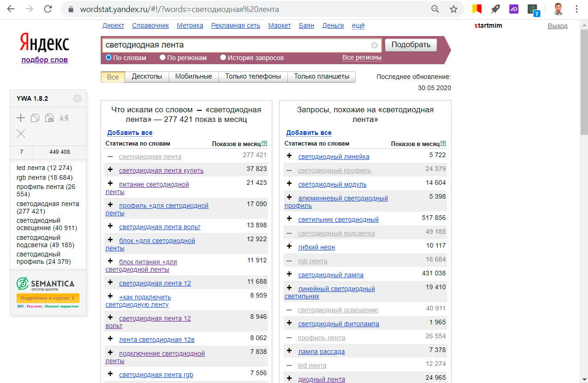Open 'линейный светодиодный светильник' link

click(330, 292)
